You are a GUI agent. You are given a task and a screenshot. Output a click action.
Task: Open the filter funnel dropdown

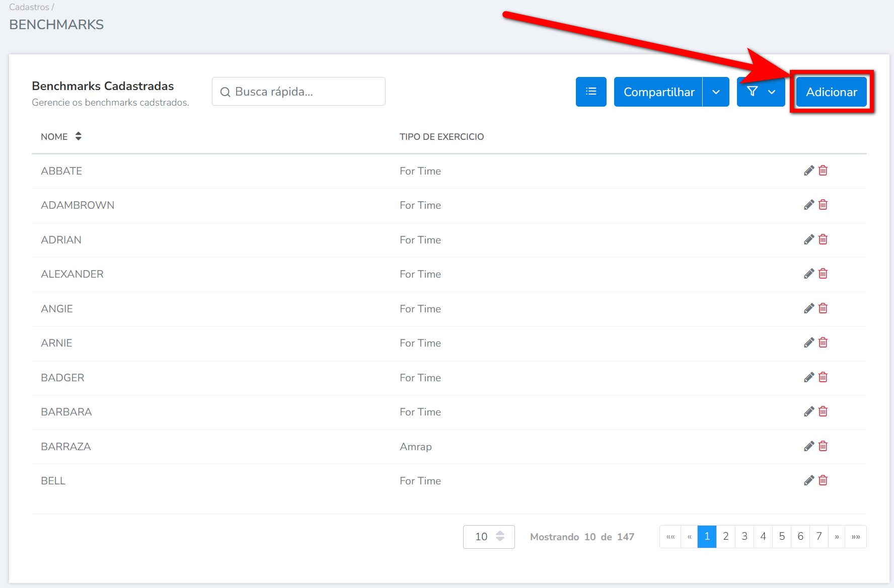tap(761, 92)
